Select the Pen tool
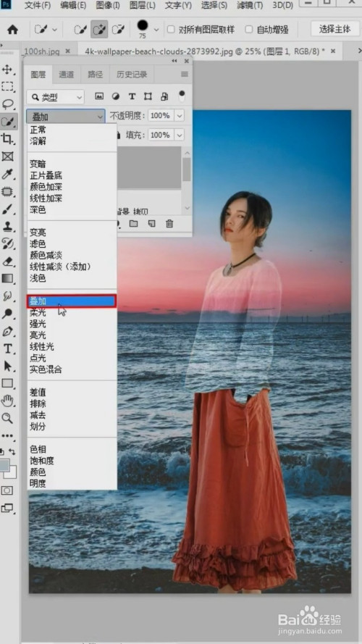 click(7, 331)
